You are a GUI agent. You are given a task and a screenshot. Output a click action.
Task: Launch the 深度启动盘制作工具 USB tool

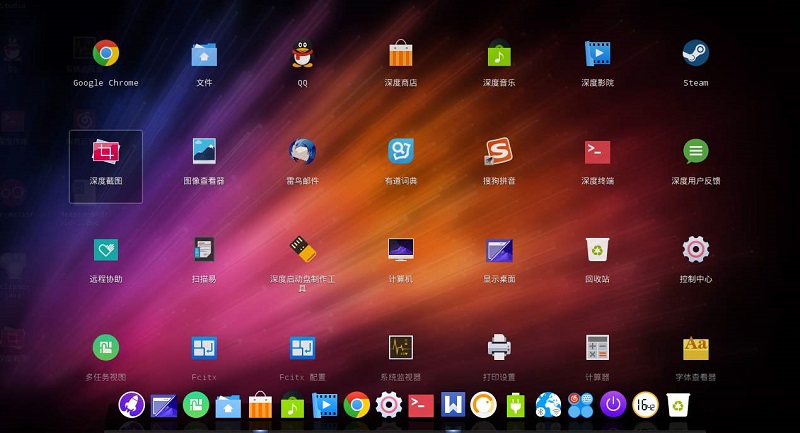point(303,250)
